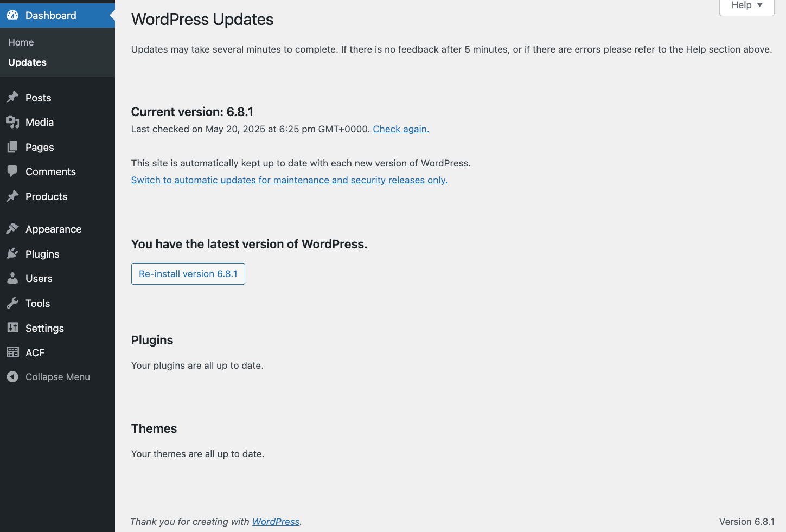The width and height of the screenshot is (786, 532).
Task: Click the ACF grid icon
Action: click(12, 352)
